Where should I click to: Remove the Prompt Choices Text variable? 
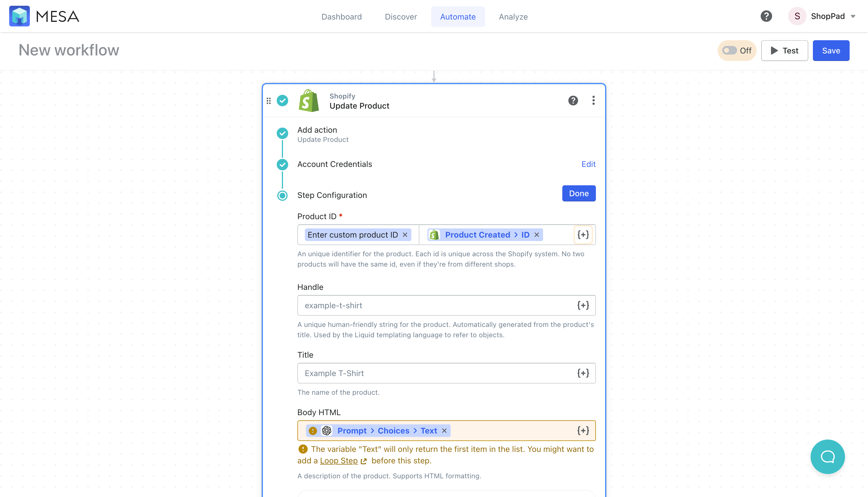[444, 431]
